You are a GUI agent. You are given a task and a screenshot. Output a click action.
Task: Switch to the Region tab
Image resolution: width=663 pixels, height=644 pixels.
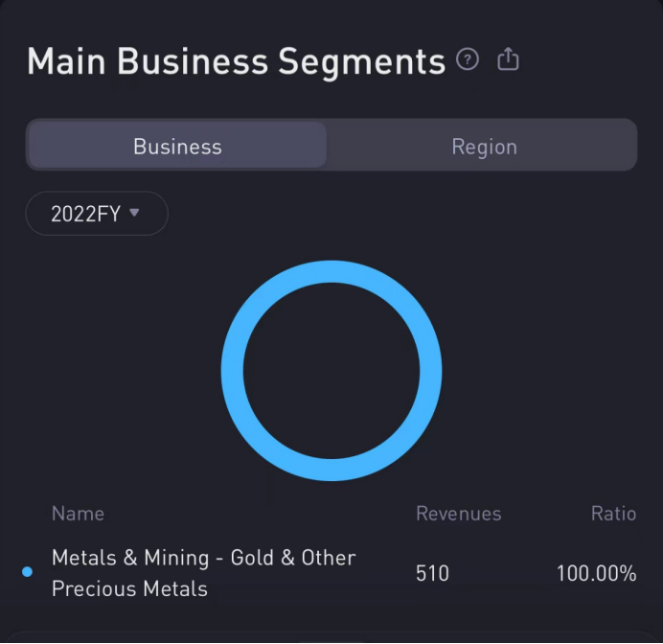click(x=484, y=147)
